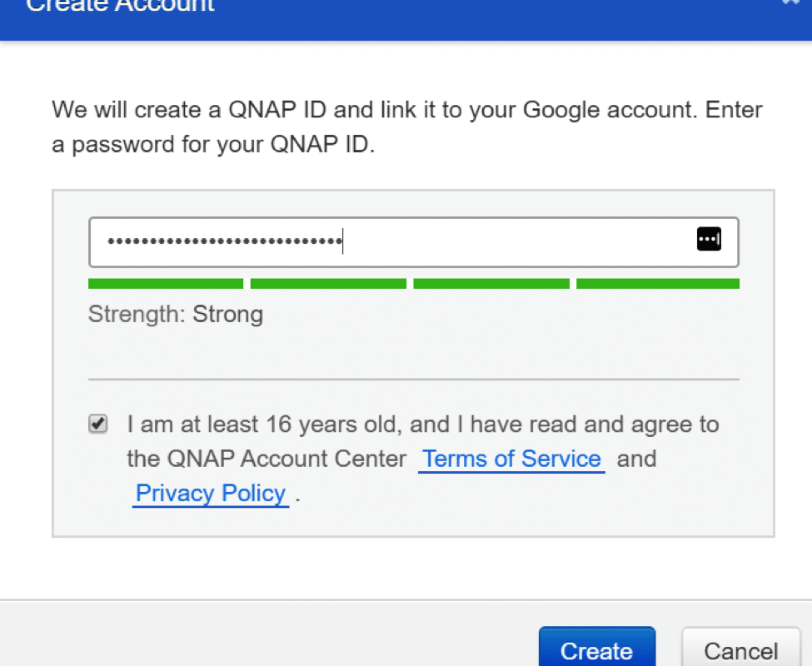
Task: Click the divider line below the strength label
Action: pos(414,380)
